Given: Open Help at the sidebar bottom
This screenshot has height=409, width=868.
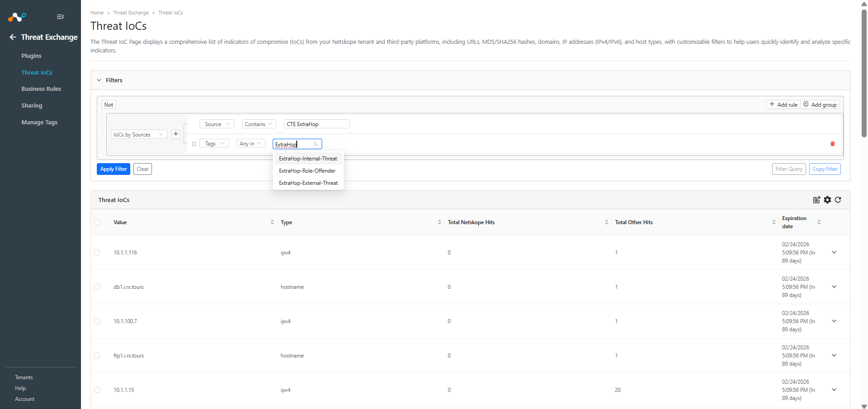Looking at the screenshot, I should (20, 388).
